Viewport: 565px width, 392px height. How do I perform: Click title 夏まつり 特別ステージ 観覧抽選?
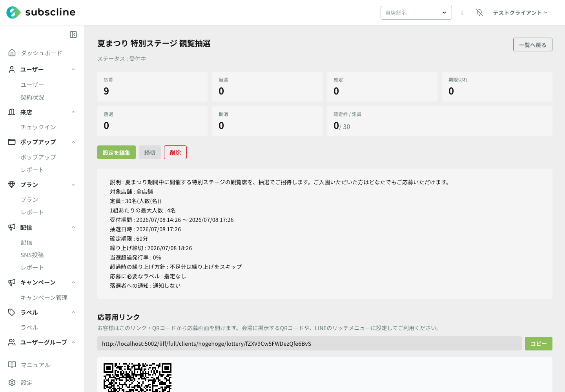tap(154, 44)
